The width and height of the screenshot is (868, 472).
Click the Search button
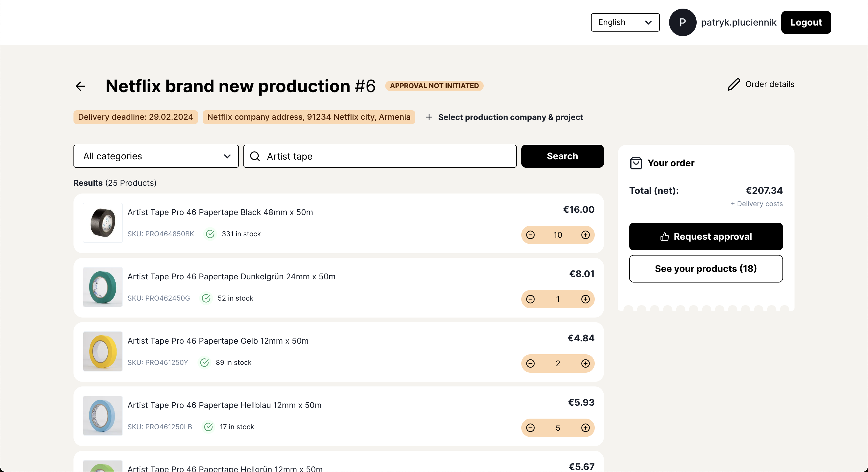tap(562, 156)
